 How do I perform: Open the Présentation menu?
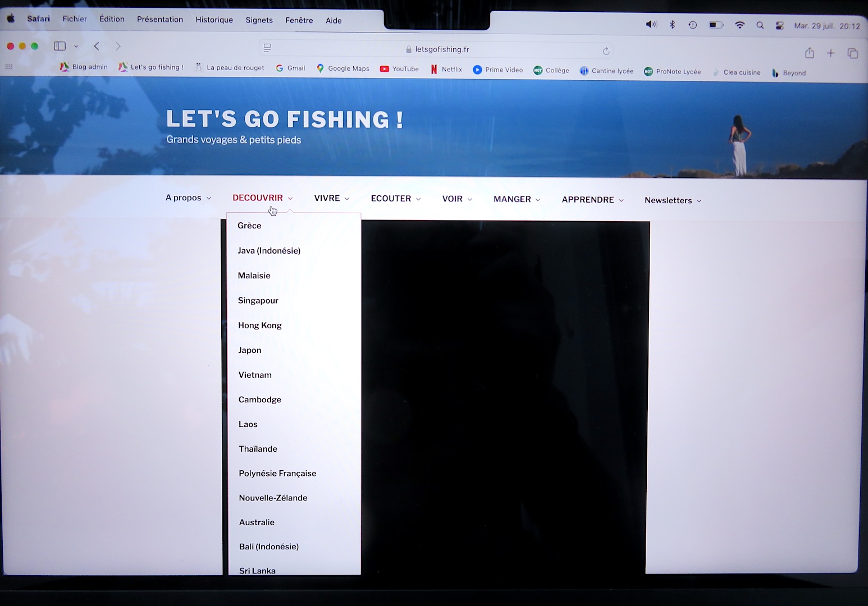[160, 19]
